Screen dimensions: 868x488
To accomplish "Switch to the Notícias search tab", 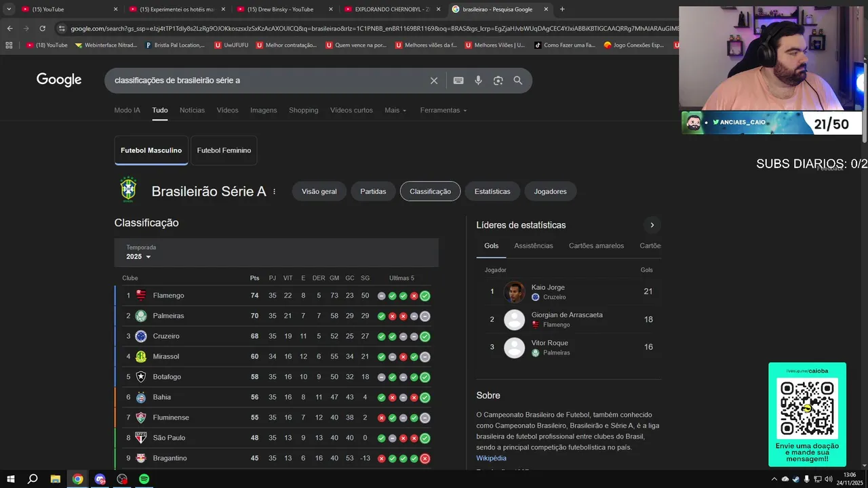I will click(192, 110).
